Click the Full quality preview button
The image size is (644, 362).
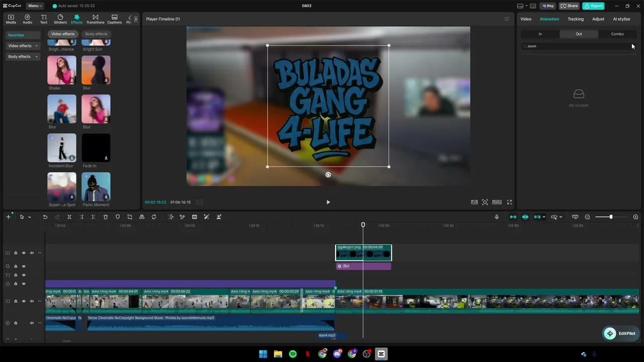tap(474, 202)
